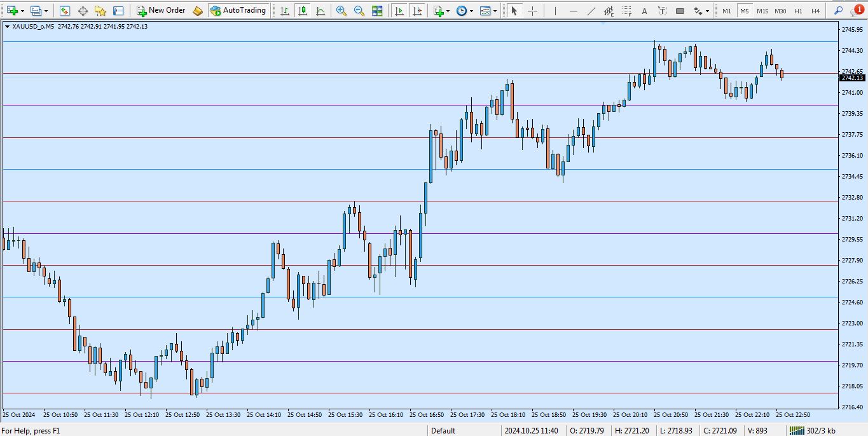Click the Default profile in status bar
The width and height of the screenshot is (868, 436).
(443, 431)
